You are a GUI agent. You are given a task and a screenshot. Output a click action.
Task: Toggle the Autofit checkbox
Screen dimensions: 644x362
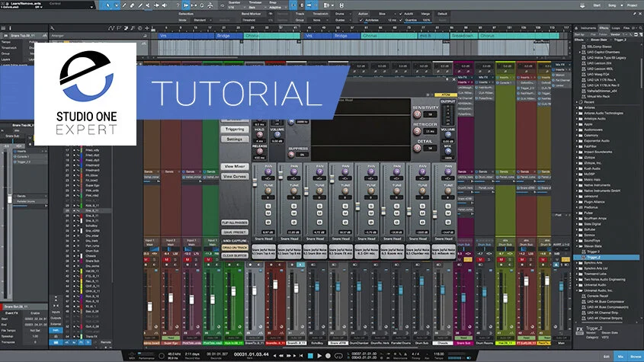click(401, 14)
